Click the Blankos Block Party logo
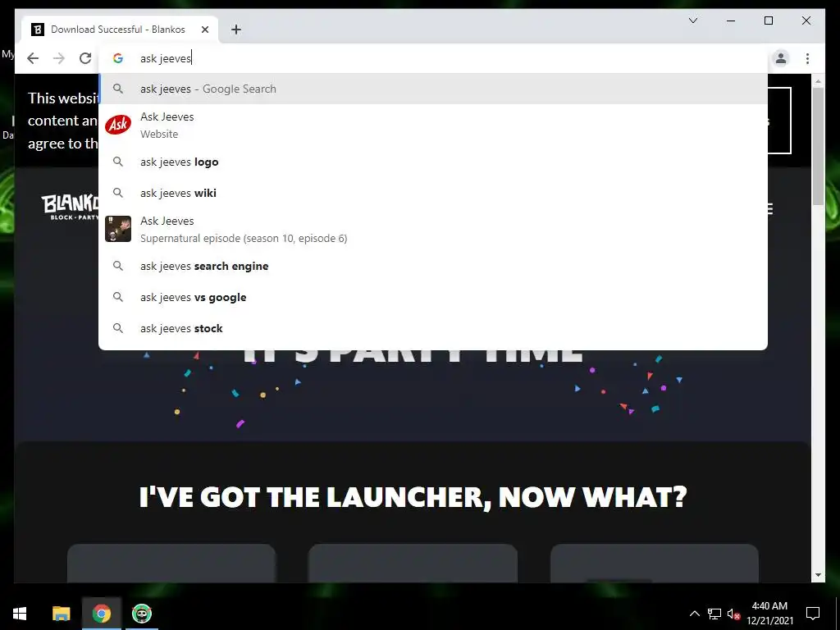The width and height of the screenshot is (840, 630). point(70,208)
